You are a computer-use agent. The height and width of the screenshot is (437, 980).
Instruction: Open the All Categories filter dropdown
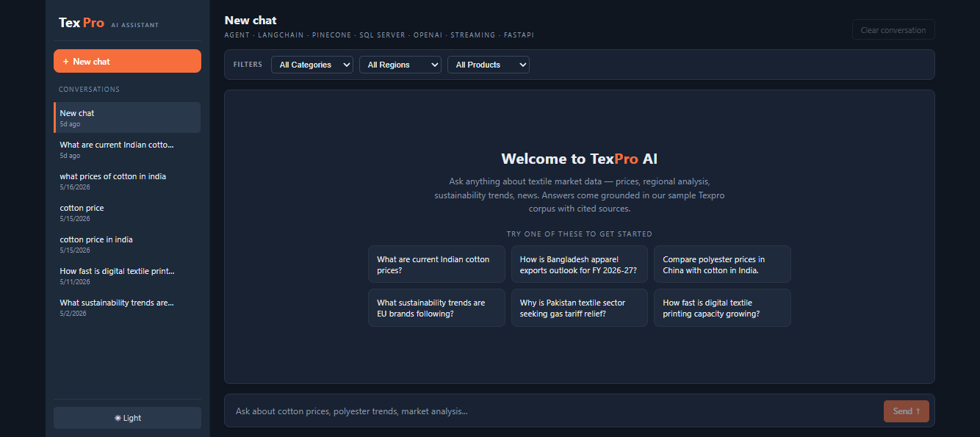(x=312, y=65)
